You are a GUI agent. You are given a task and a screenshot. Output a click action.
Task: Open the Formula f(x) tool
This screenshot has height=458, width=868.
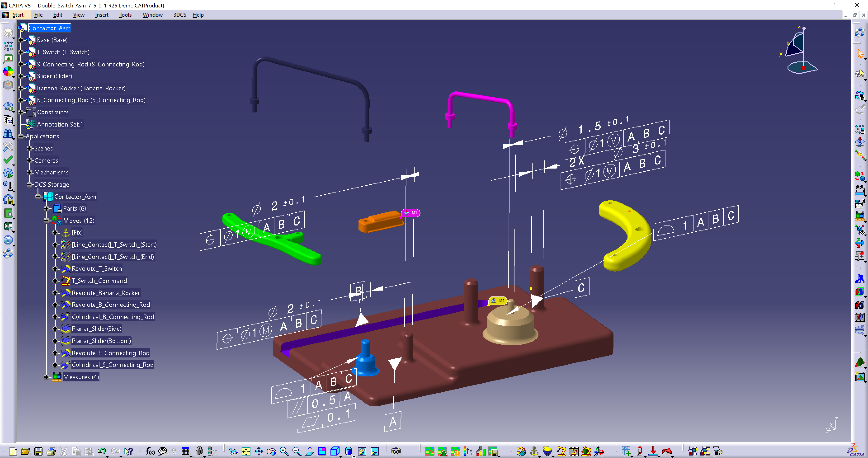pyautogui.click(x=150, y=451)
